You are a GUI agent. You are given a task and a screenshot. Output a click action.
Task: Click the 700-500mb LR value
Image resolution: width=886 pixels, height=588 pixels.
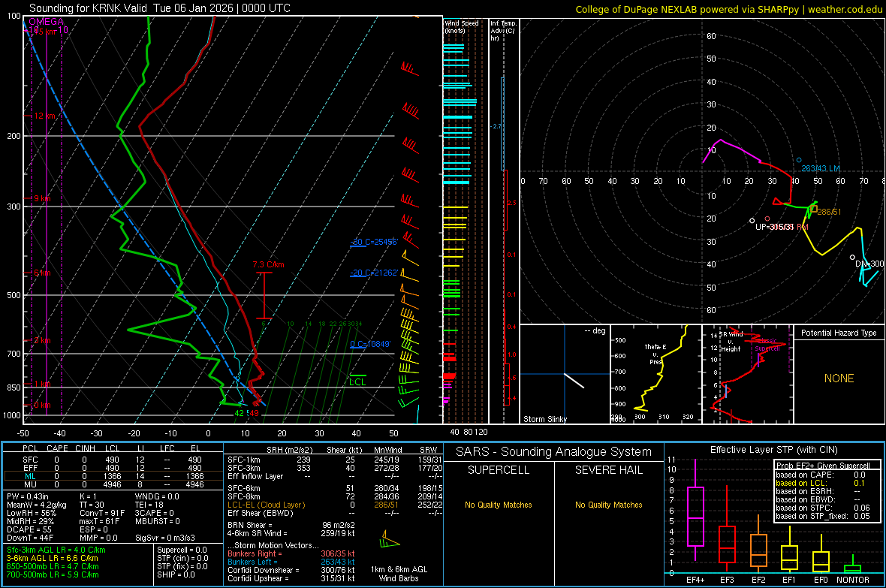(x=53, y=574)
